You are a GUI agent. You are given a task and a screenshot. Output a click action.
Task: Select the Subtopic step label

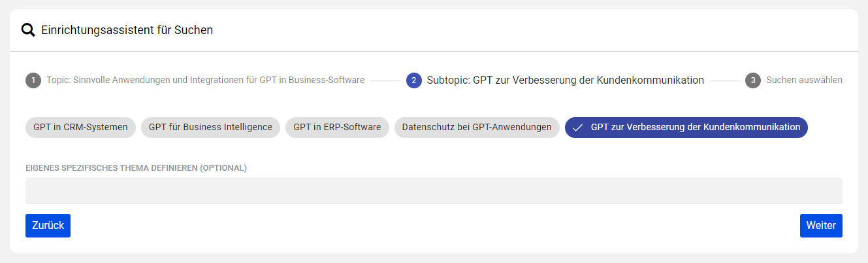click(x=565, y=80)
